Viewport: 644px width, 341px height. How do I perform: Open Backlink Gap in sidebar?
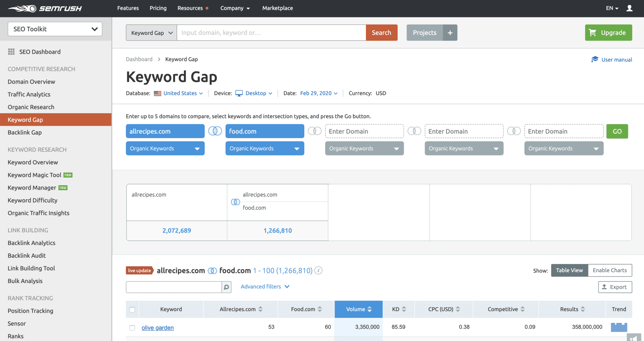pos(25,132)
